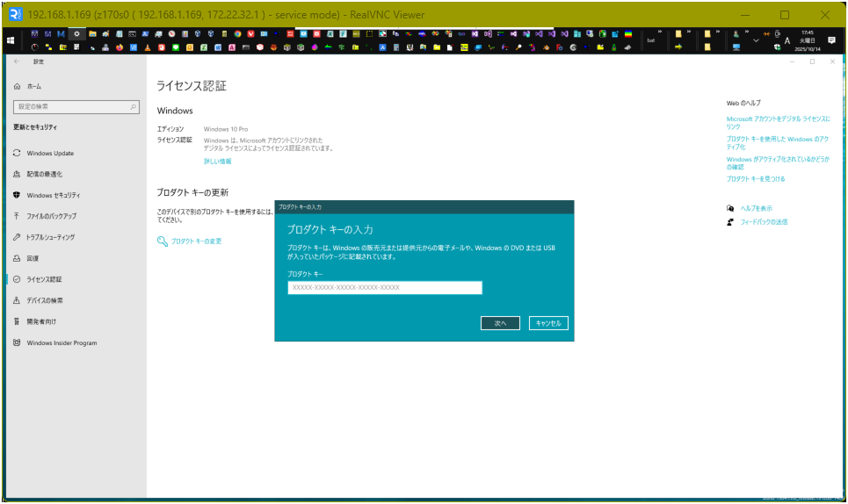Open the Microsoft アカウントをデジタル ライセンスにリンク help link
This screenshot has height=504, width=848.
779,123
